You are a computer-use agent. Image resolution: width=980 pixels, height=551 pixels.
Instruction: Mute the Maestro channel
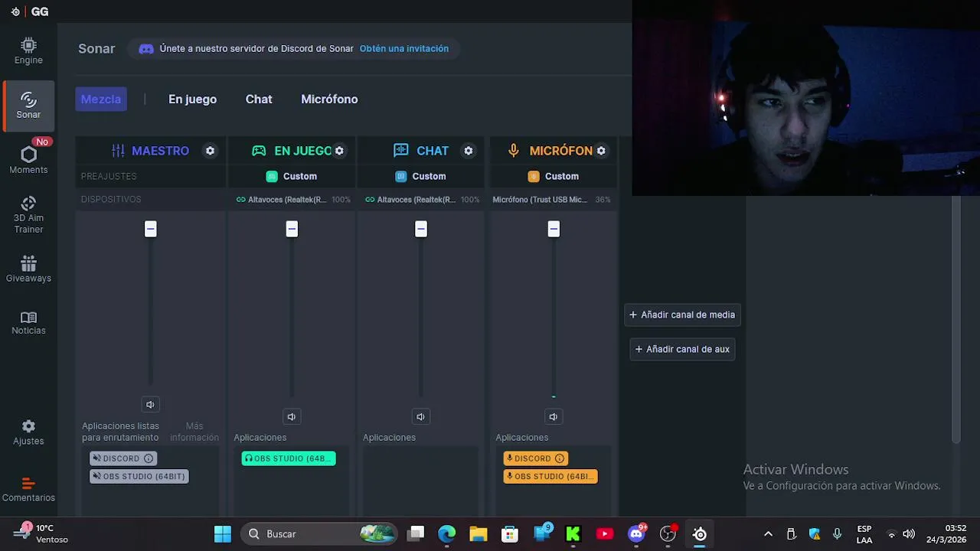pos(150,405)
